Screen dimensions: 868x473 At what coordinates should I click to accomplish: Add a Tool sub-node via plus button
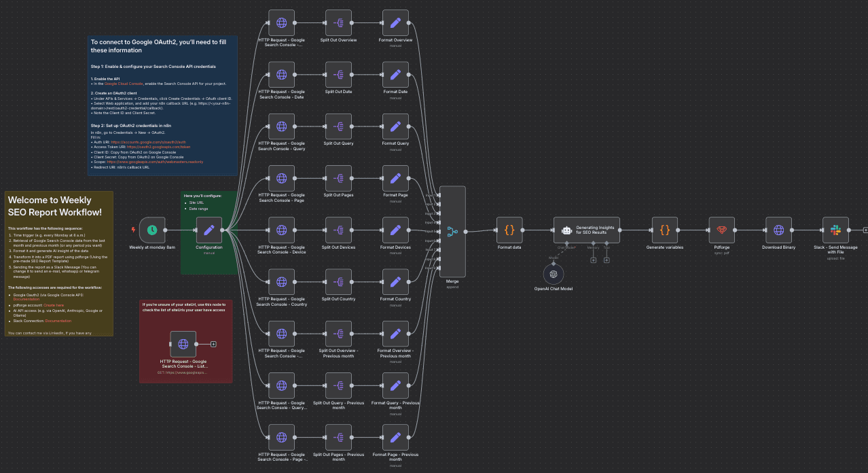pyautogui.click(x=607, y=260)
